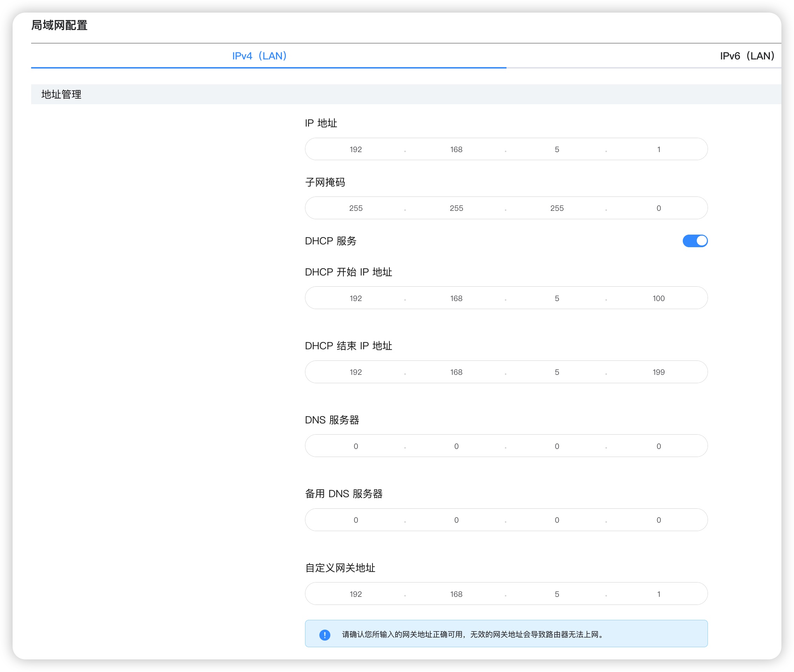This screenshot has width=794, height=672.
Task: Click last octet of 自定义网关地址 field
Action: click(658, 594)
